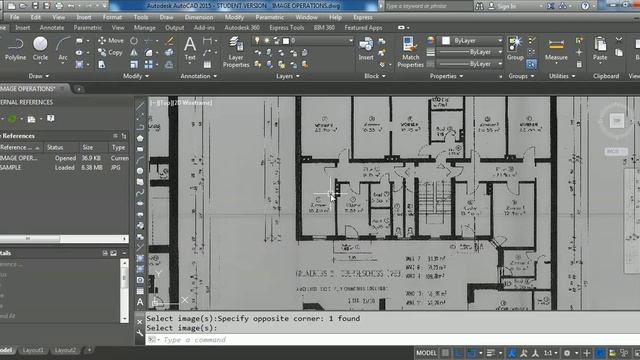The width and height of the screenshot is (640, 360).
Task: Click the ViewCube TOP face
Action: (617, 121)
